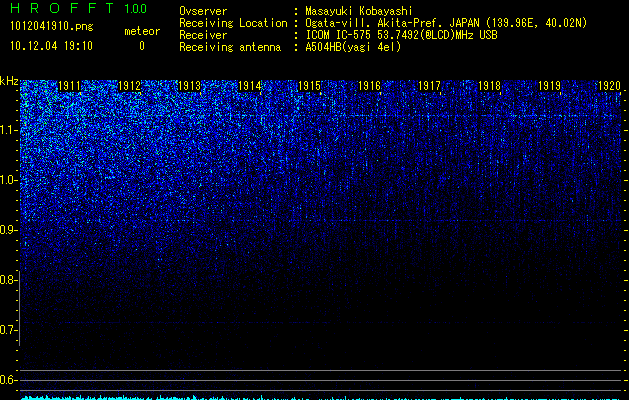The width and height of the screenshot is (629, 400).
Task: Click the Receiving antenna label
Action: [x=230, y=47]
